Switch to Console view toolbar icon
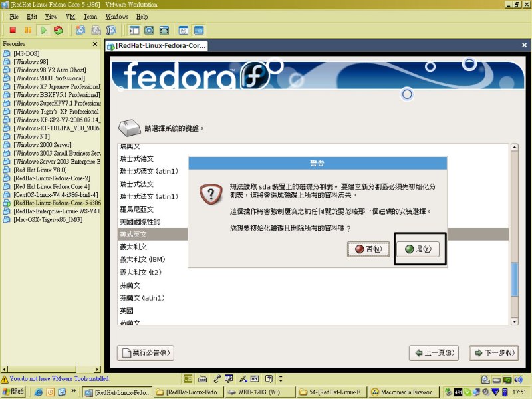Image resolution: width=532 pixels, height=399 pixels. [199, 30]
